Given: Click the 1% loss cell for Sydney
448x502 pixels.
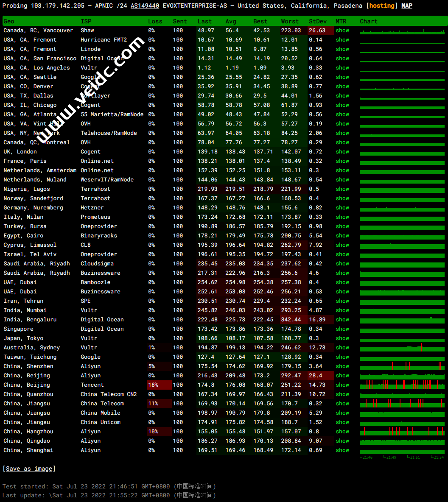Looking at the screenshot, I should point(159,347).
